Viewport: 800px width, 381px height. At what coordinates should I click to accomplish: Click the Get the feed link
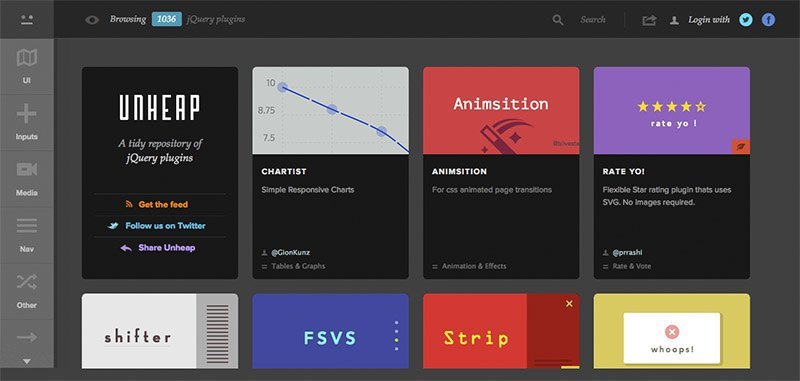[x=163, y=205]
